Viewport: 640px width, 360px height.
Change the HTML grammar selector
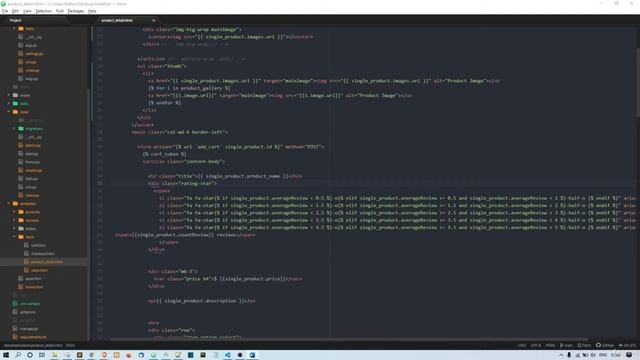pyautogui.click(x=550, y=345)
